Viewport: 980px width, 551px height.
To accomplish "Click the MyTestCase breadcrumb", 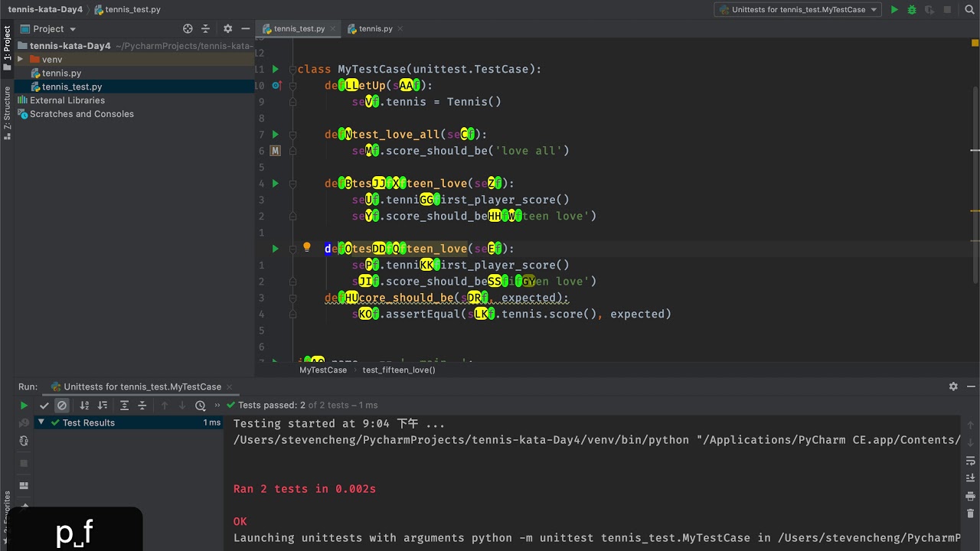I will coord(323,370).
